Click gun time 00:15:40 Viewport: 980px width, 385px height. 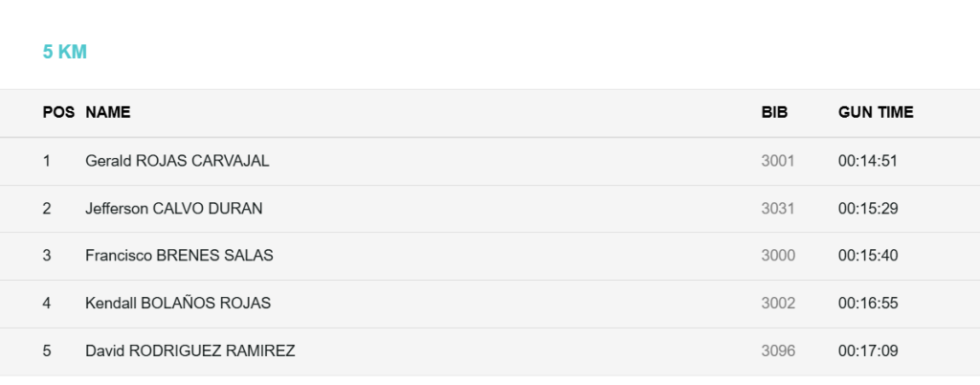tap(867, 256)
